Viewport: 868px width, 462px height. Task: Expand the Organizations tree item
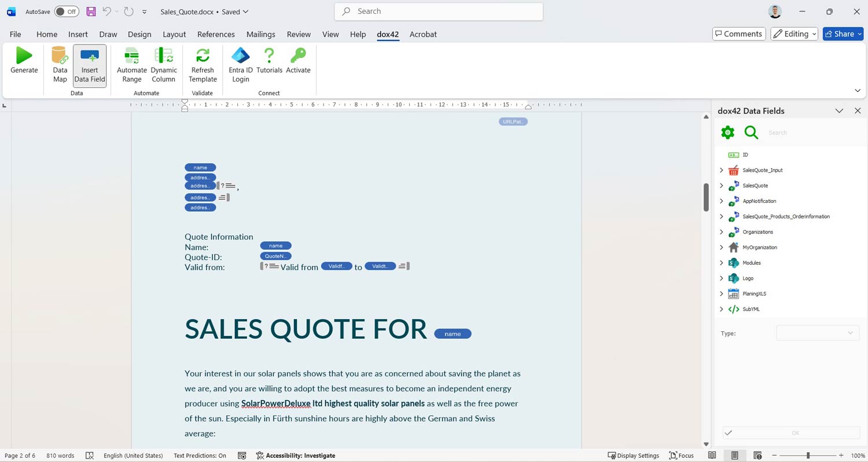point(721,231)
